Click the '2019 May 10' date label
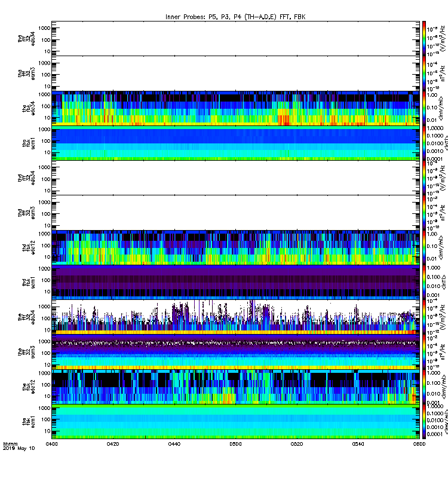Screen dimensions: 448x478 pyautogui.click(x=19, y=448)
